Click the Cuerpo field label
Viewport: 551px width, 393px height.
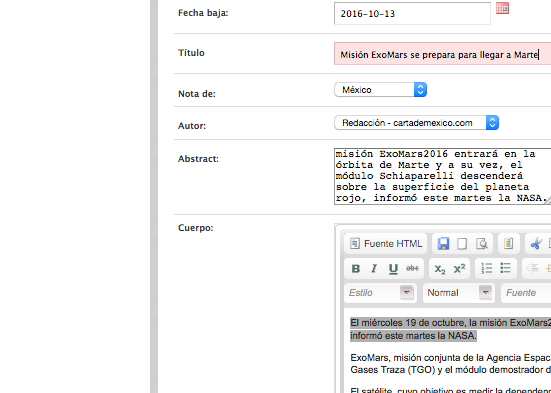point(195,228)
